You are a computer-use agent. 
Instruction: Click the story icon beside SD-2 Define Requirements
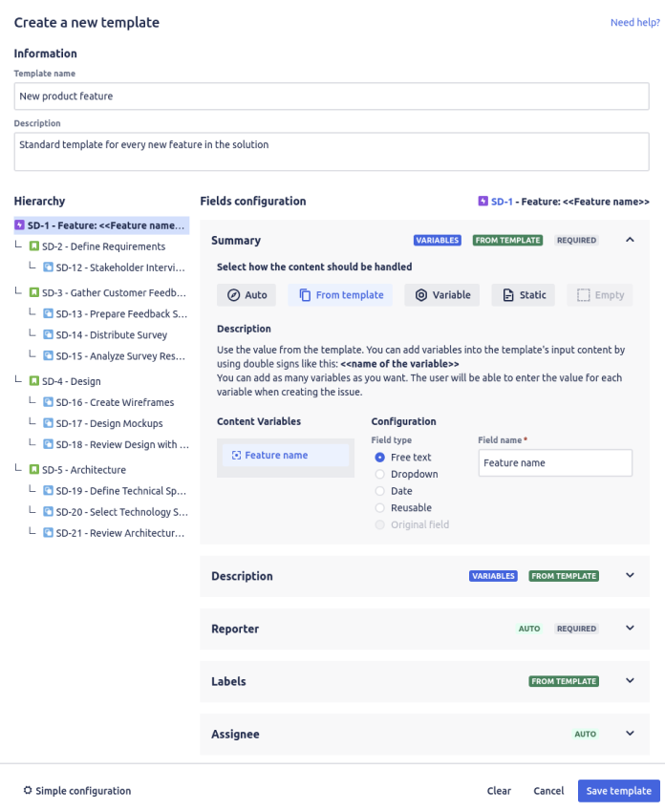(x=34, y=246)
